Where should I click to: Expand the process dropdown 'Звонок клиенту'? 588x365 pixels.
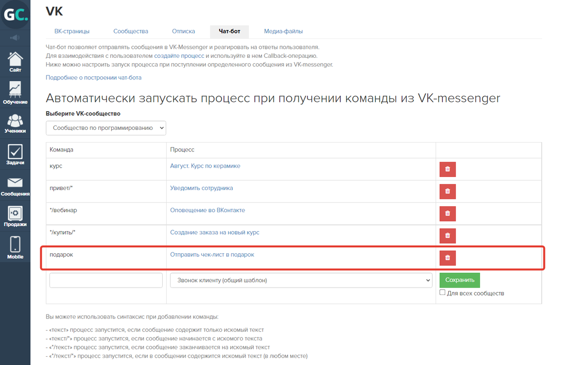[x=301, y=280]
